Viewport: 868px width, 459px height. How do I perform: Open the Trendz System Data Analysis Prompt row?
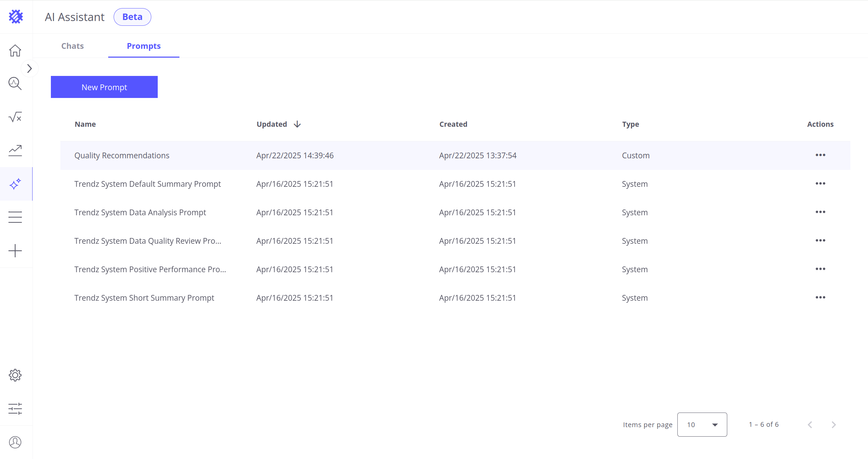coord(140,213)
